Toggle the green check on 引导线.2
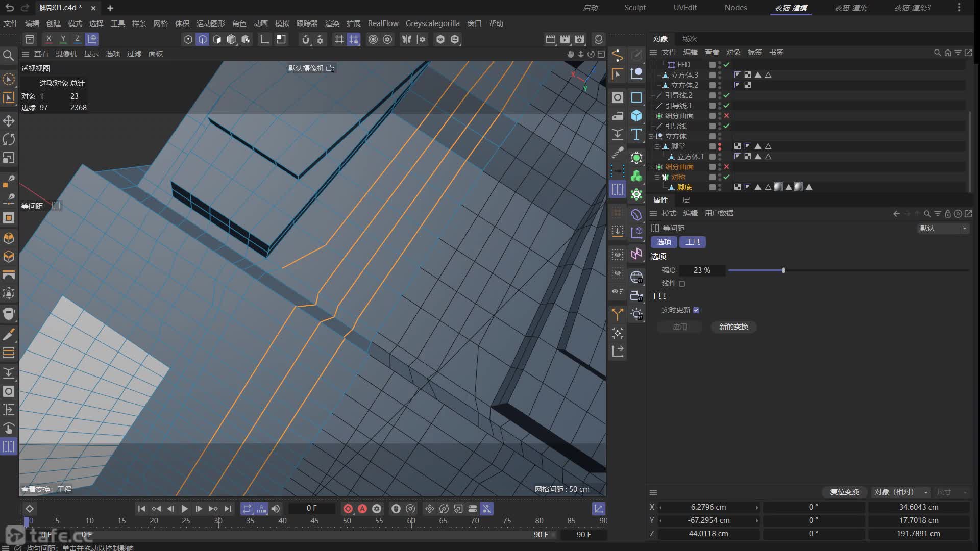Image resolution: width=980 pixels, height=551 pixels. [x=726, y=95]
